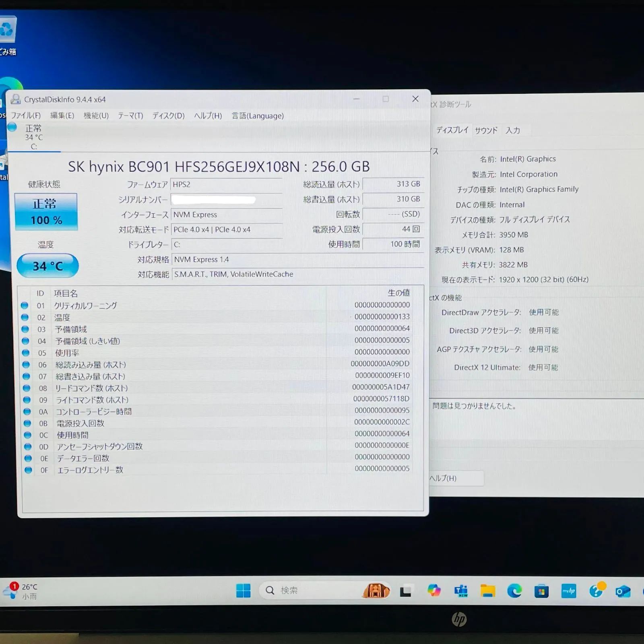Viewport: 644px width, 644px height.
Task: Open the ディスク(D) menu
Action: click(169, 116)
